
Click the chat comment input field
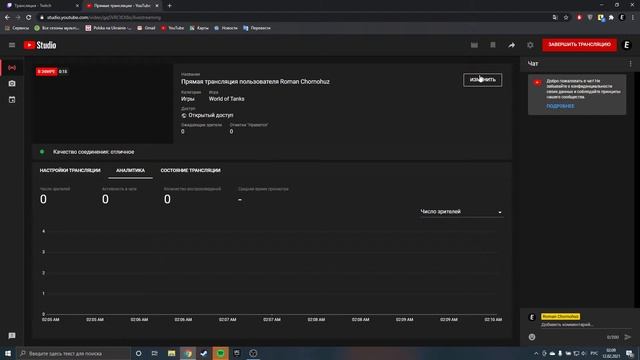(x=585, y=325)
